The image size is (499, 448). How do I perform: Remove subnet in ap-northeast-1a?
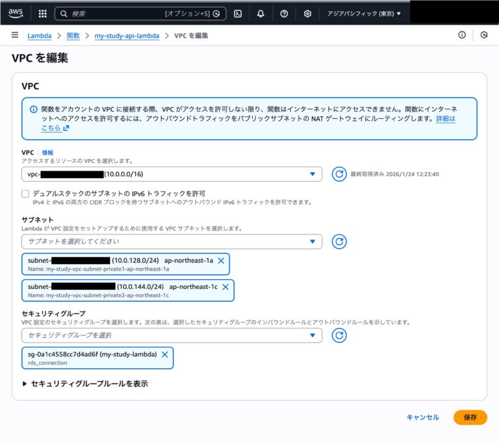coord(221,260)
